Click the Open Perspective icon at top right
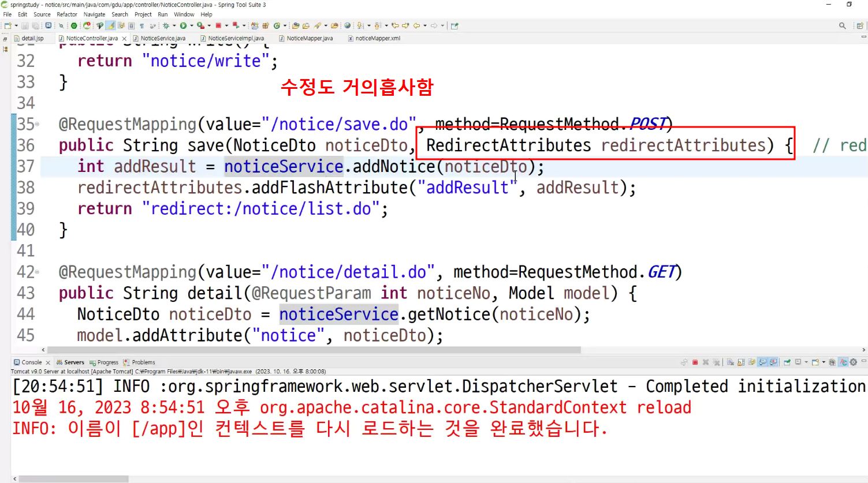This screenshot has height=483, width=868. pyautogui.click(x=860, y=26)
